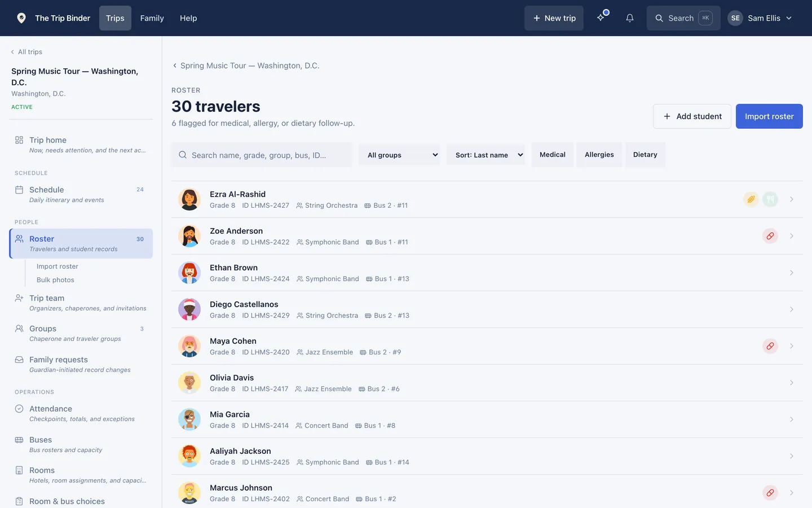Open Mia Garcia row chevron
The width and height of the screenshot is (812, 508).
tap(792, 419)
